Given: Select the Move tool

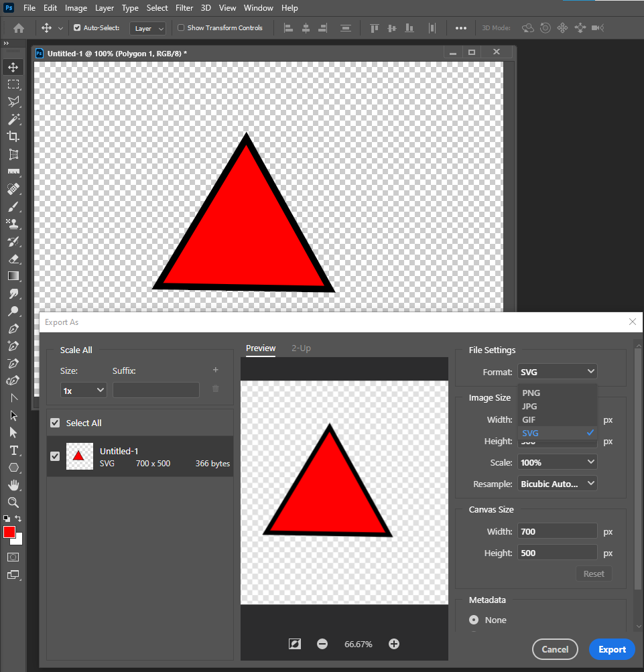Looking at the screenshot, I should coord(13,66).
